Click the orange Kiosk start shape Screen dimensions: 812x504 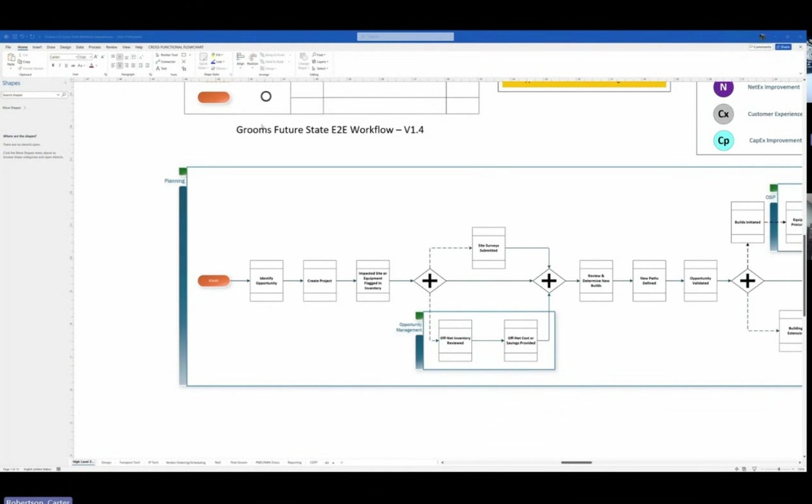pyautogui.click(x=214, y=281)
